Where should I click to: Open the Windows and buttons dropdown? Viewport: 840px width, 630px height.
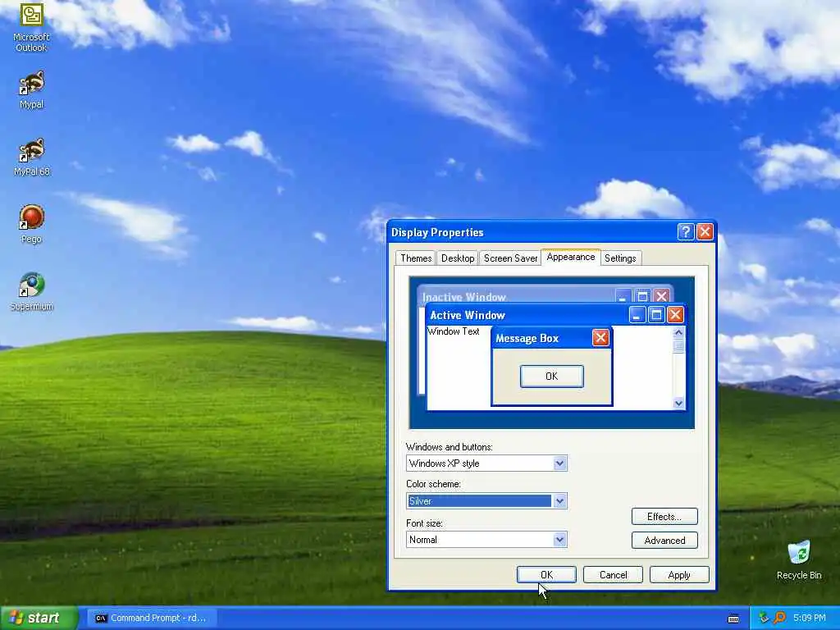(559, 463)
